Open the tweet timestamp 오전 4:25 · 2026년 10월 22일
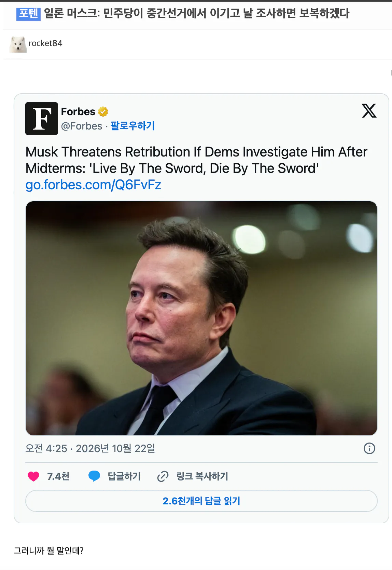 [x=90, y=448]
